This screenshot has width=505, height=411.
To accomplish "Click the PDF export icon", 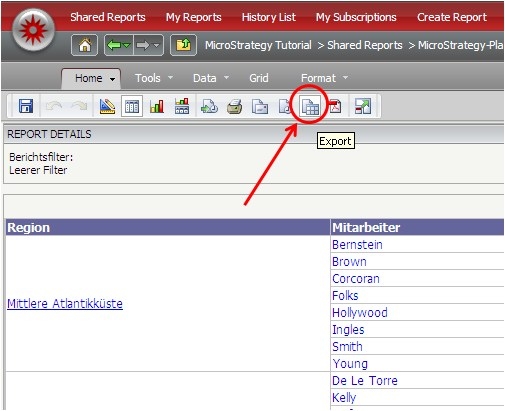I will coord(335,107).
